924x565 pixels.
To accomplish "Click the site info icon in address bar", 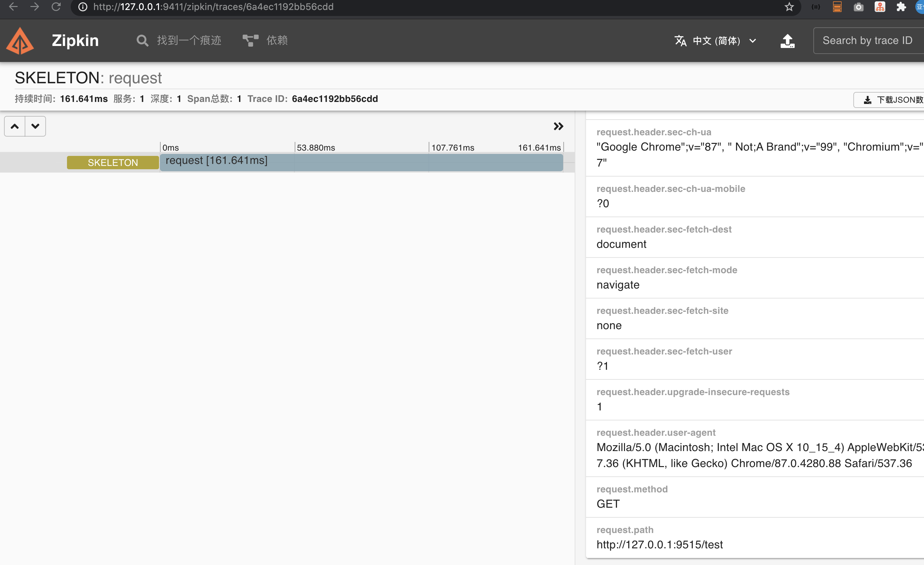I will click(83, 7).
